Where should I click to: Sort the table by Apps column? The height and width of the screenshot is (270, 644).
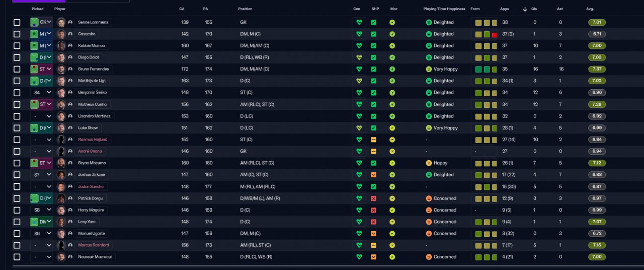505,9
